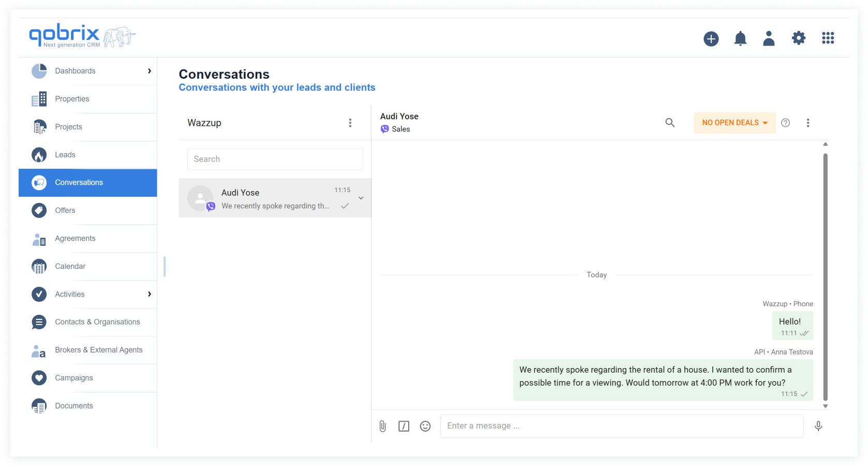Click the Today date separator

[x=596, y=275]
